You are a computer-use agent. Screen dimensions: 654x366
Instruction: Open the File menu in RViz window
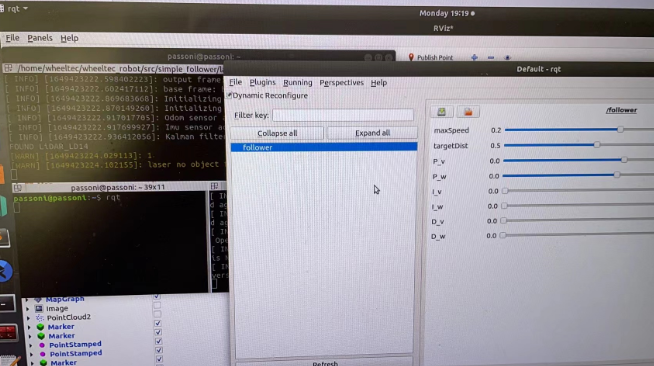[x=12, y=38]
